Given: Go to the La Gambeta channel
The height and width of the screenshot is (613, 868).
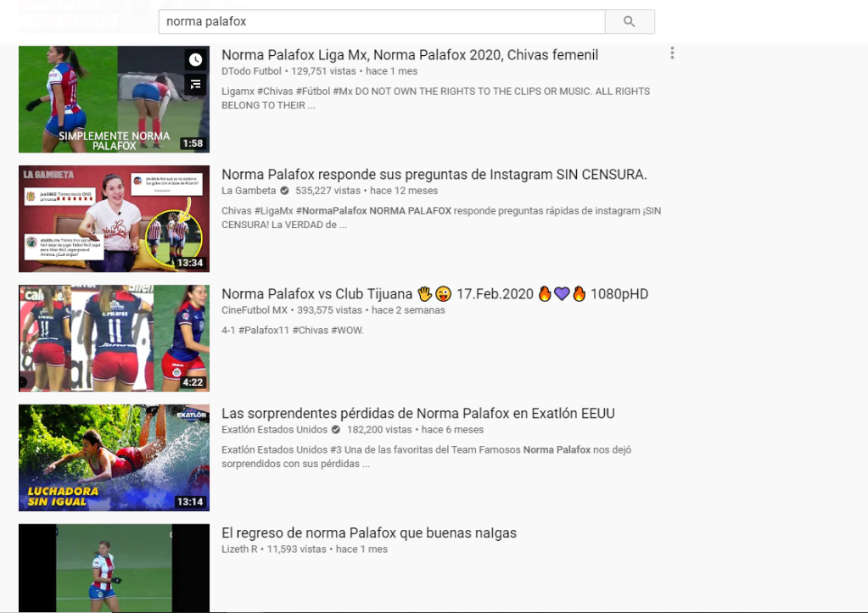Looking at the screenshot, I should [x=249, y=191].
